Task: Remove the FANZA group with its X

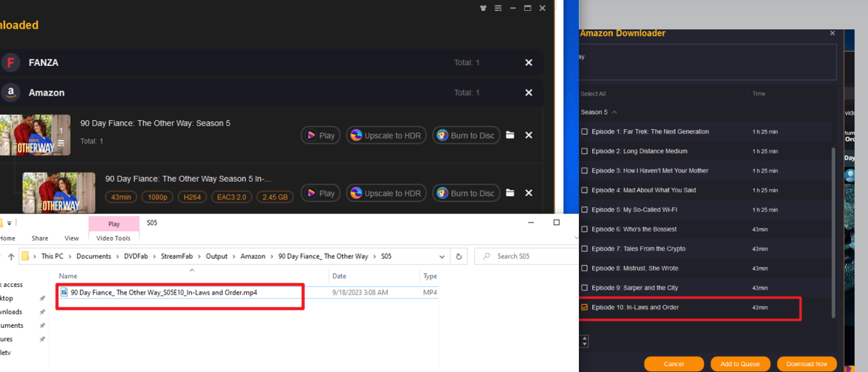Action: (x=528, y=63)
